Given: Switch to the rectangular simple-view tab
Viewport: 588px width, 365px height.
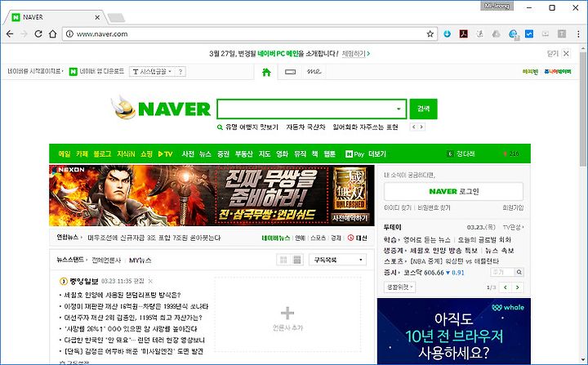Looking at the screenshot, I should (290, 72).
